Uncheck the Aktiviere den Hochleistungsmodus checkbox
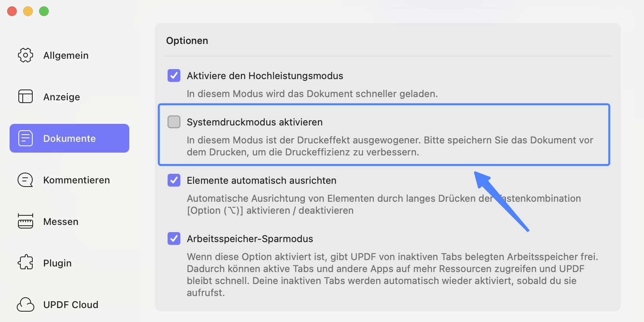 tap(174, 76)
